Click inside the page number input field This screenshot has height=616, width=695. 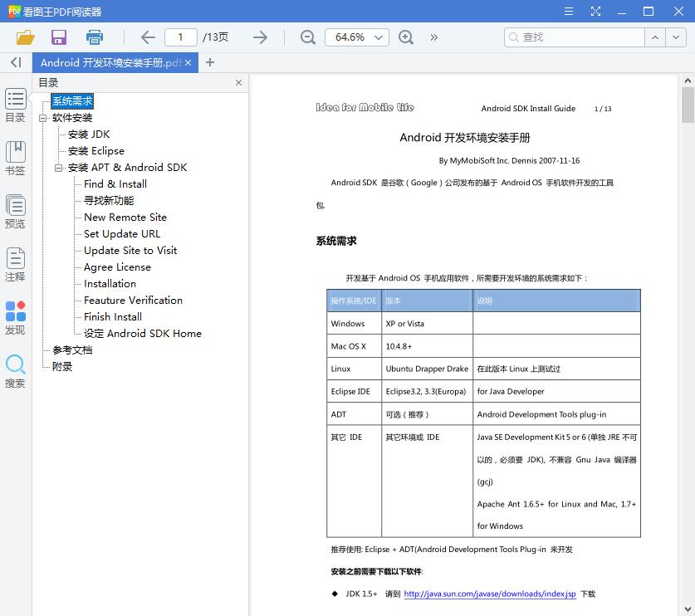click(x=181, y=37)
